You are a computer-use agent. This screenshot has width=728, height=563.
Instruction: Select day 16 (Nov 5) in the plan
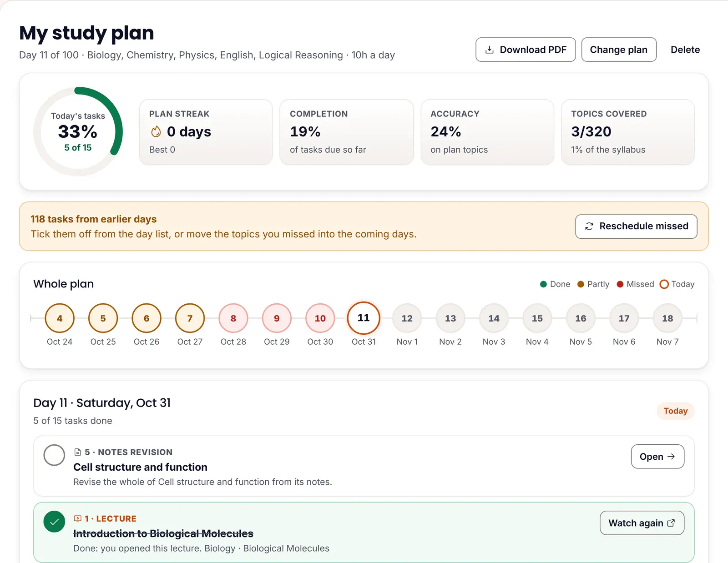point(581,318)
